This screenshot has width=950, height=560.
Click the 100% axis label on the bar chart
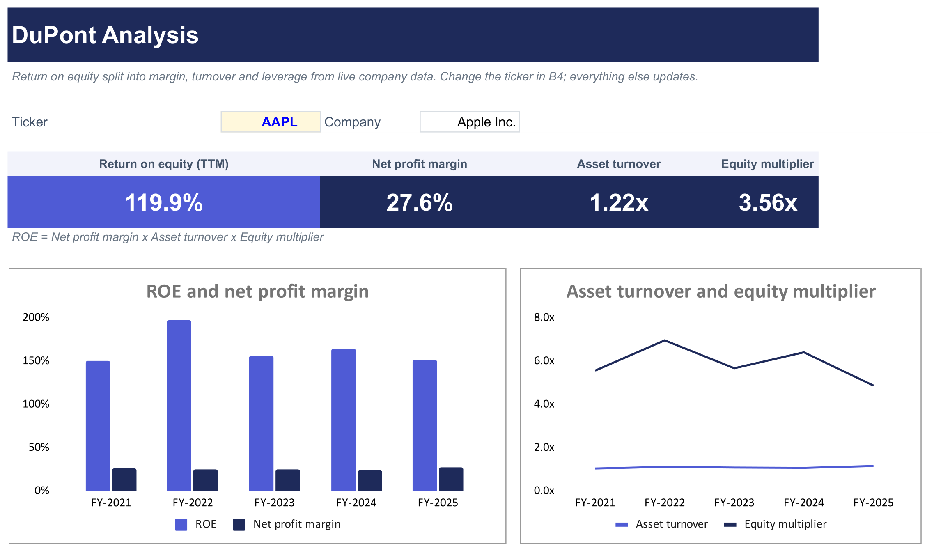(x=36, y=404)
